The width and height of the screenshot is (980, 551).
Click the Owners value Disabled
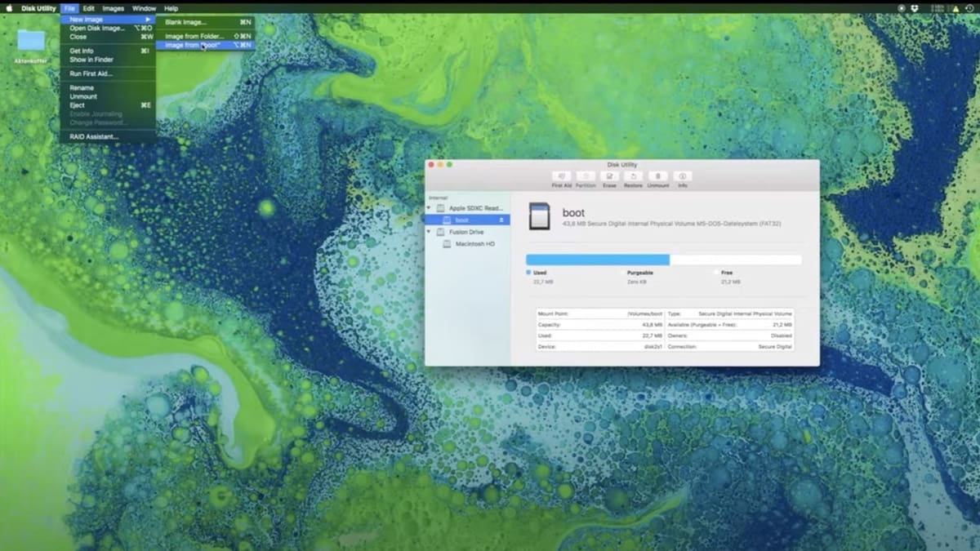782,335
